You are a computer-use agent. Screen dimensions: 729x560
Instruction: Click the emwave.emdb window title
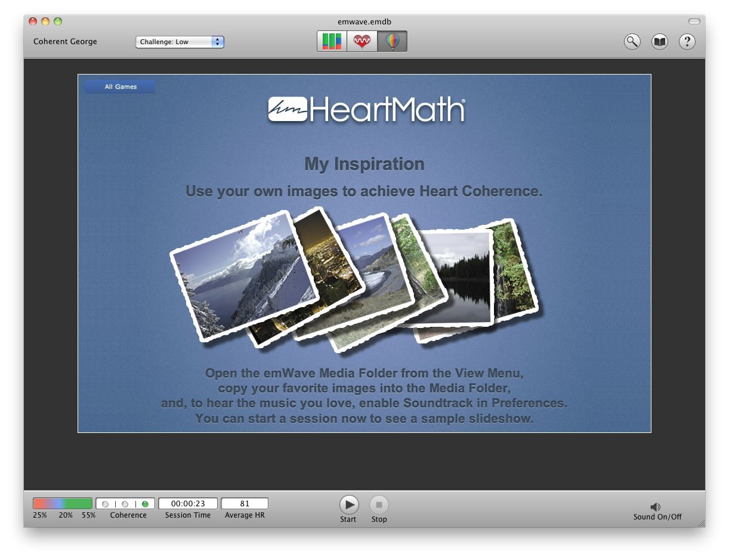pyautogui.click(x=364, y=21)
